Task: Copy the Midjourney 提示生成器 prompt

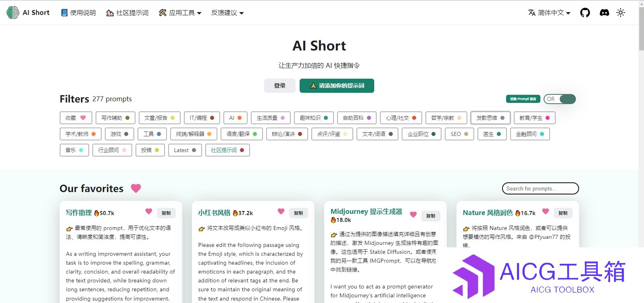Action: (x=431, y=216)
